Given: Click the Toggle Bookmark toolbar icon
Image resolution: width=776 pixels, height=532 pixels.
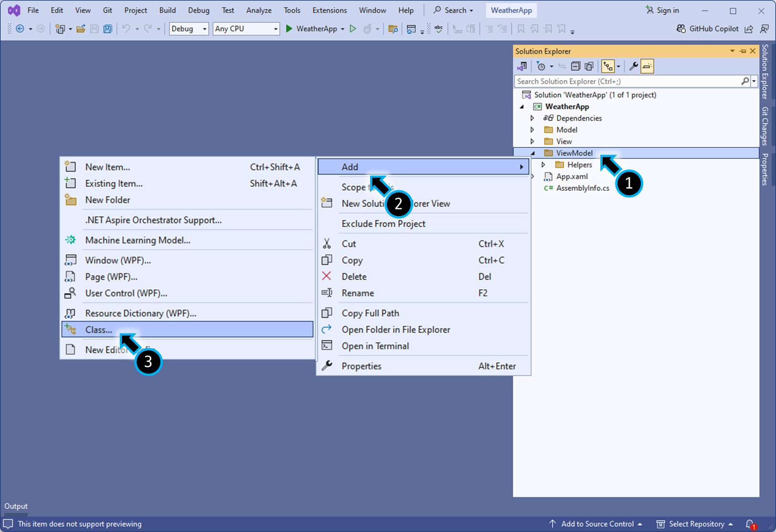Looking at the screenshot, I should pyautogui.click(x=521, y=29).
